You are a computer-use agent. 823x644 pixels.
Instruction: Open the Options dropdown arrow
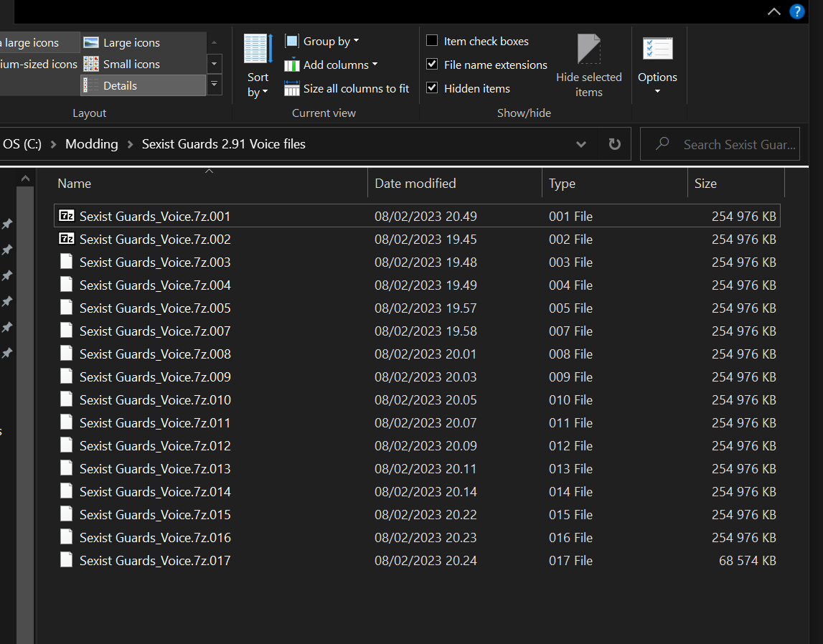point(657,91)
